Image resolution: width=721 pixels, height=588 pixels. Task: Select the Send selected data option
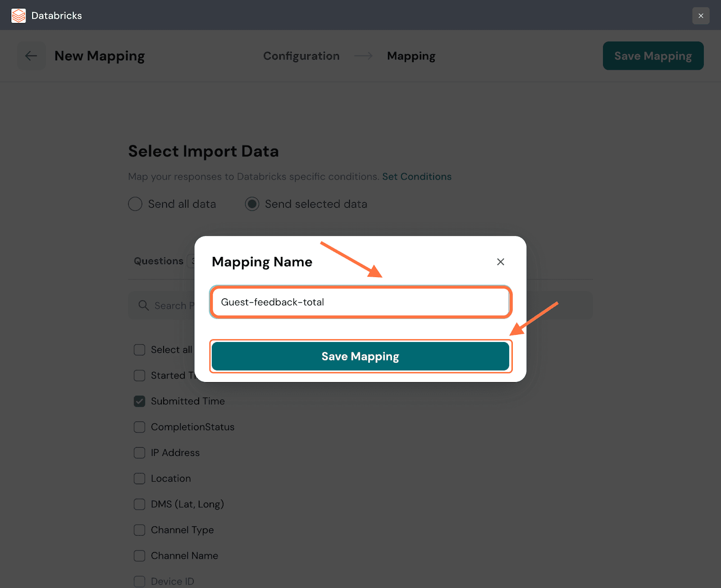pos(252,204)
